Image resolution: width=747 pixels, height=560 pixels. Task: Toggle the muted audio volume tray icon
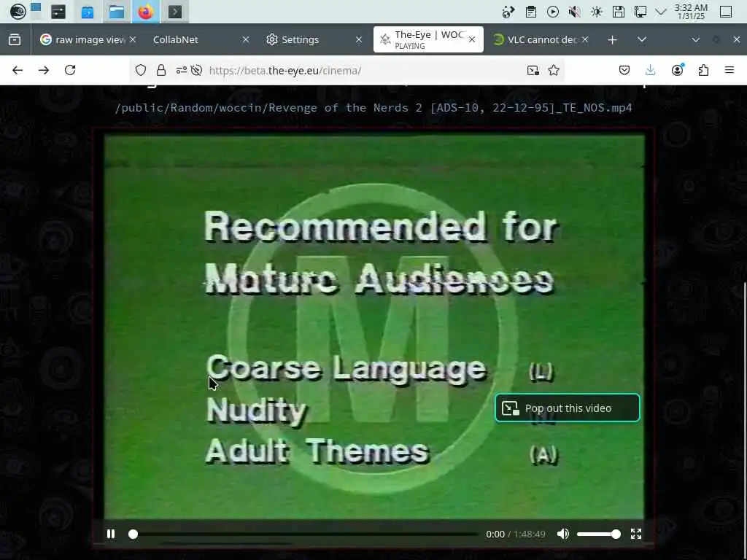click(x=575, y=12)
